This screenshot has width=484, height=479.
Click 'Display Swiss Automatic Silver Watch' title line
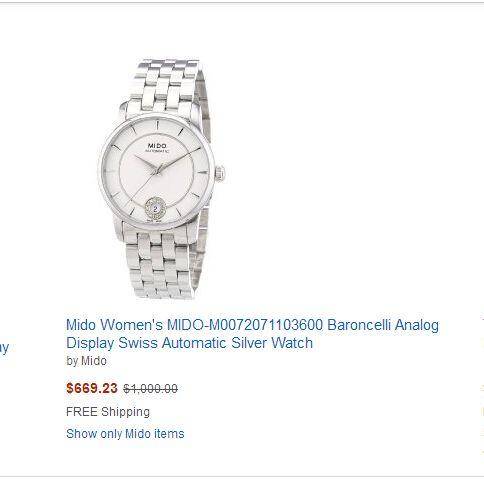pos(189,343)
